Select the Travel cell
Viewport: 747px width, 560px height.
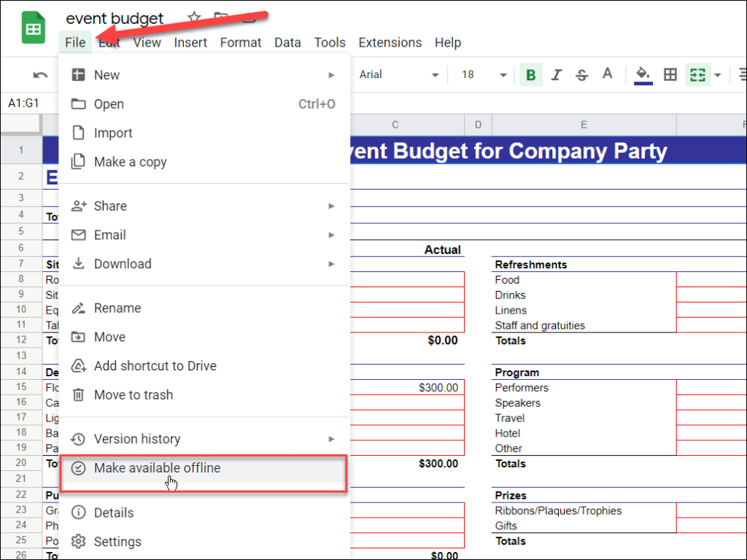pyautogui.click(x=584, y=418)
